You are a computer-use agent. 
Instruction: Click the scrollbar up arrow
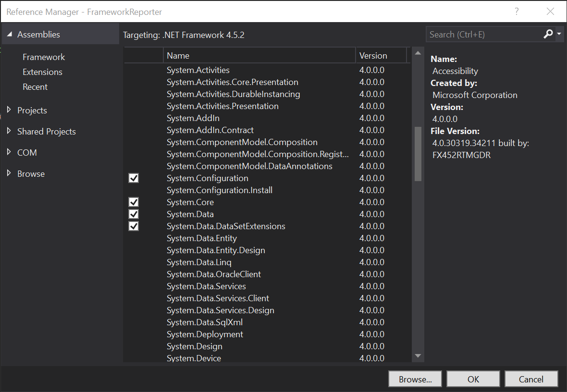coord(418,53)
